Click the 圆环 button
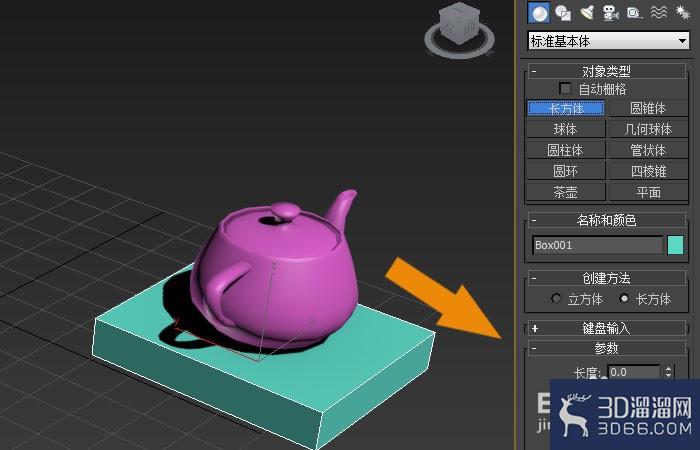This screenshot has width=700, height=450. tap(566, 171)
